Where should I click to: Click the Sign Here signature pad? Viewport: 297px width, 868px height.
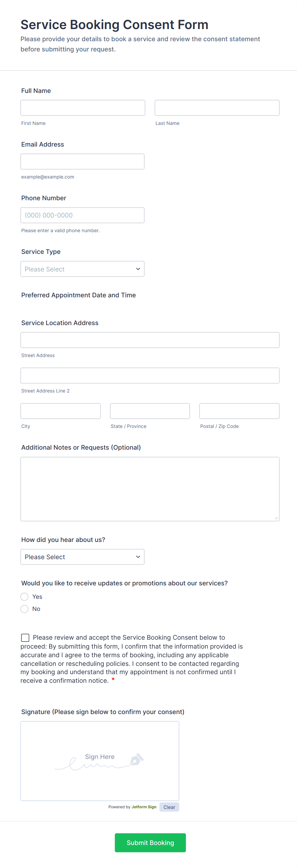100,761
